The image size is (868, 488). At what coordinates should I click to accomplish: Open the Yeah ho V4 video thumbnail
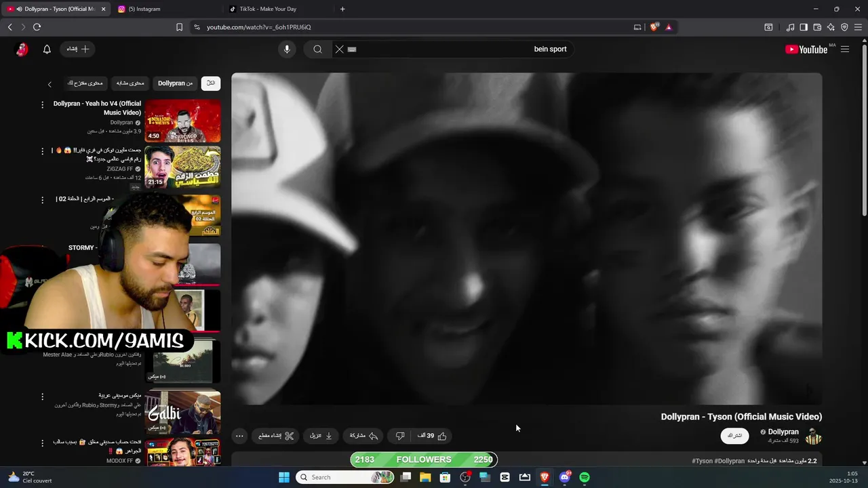pyautogui.click(x=182, y=121)
